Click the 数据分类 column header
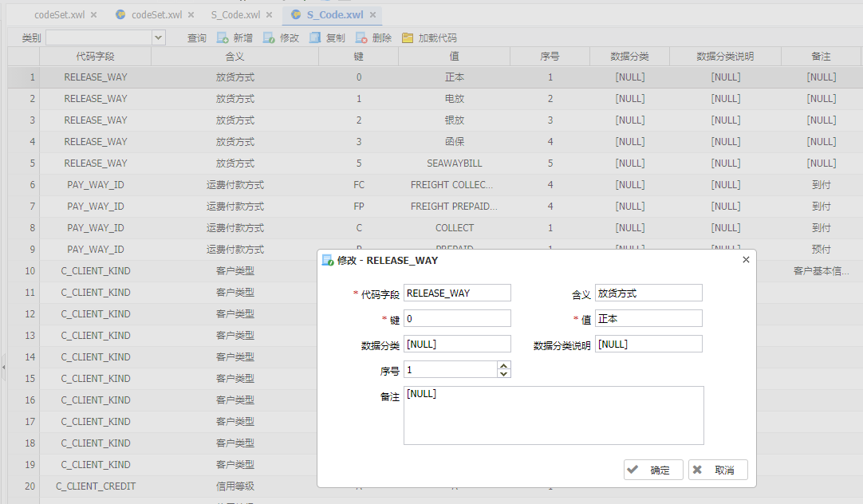Screen dimensions: 863x504 click(629, 56)
